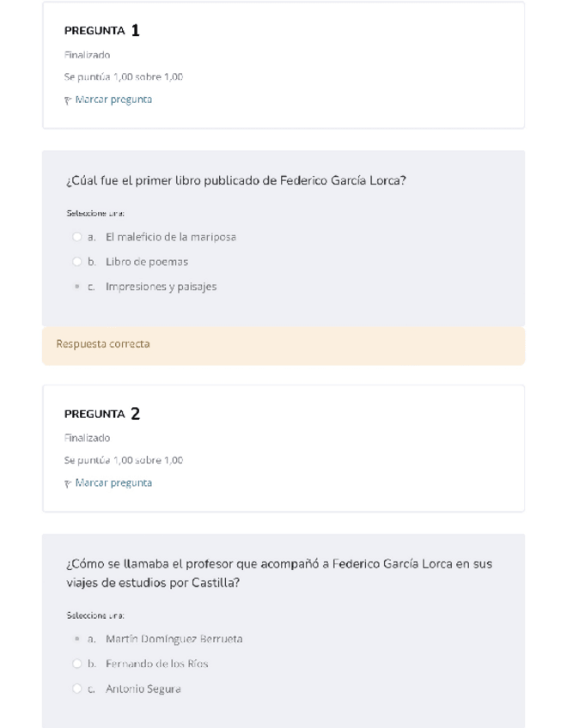Click the Respuesta correcta feedback banner
This screenshot has width=567, height=728.
[x=283, y=344]
